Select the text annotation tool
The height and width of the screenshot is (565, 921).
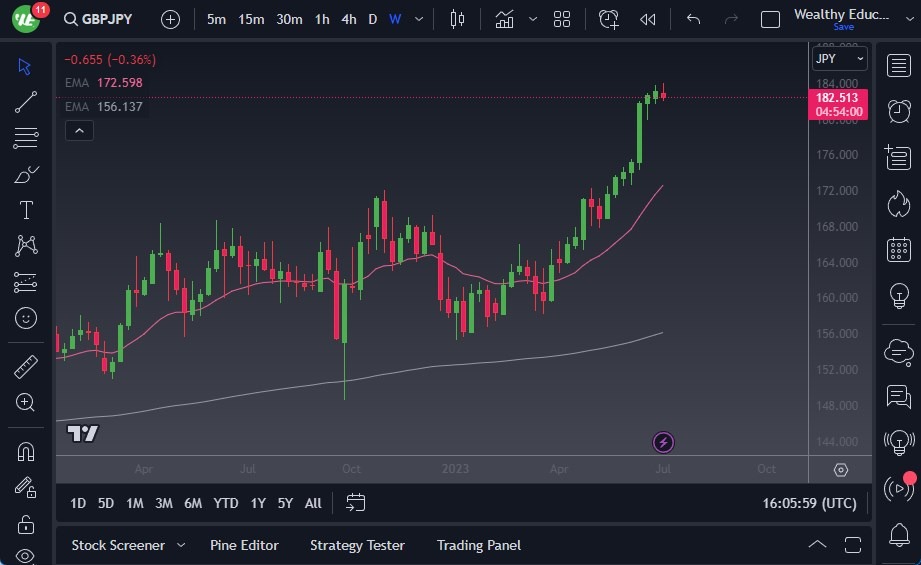26,210
